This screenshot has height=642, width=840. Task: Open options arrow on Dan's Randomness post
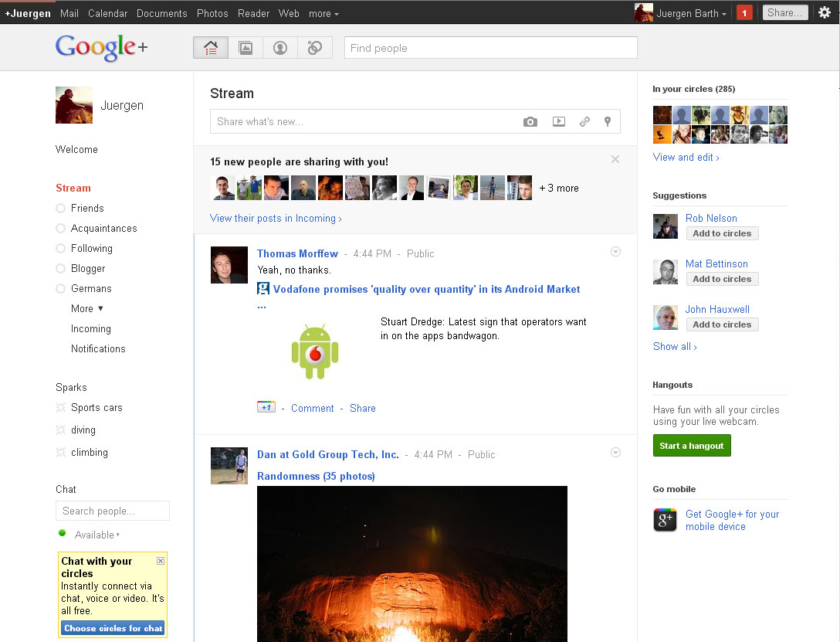(615, 452)
